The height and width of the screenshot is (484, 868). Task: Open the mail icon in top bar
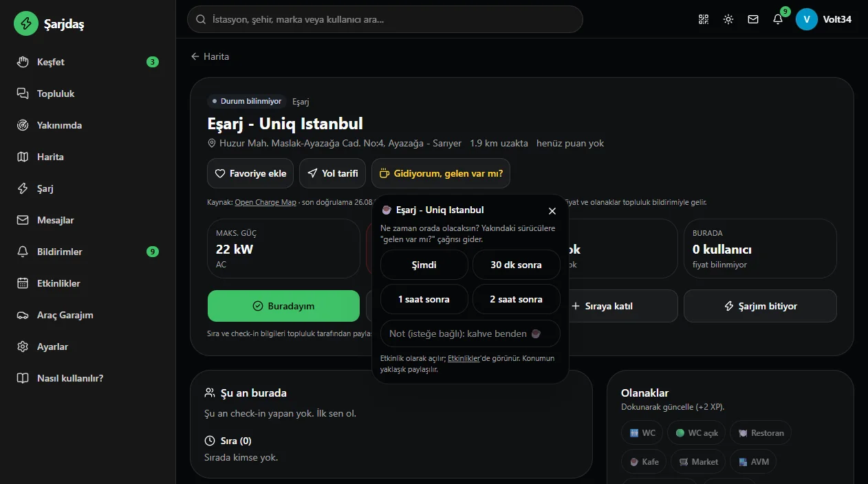[x=753, y=19]
